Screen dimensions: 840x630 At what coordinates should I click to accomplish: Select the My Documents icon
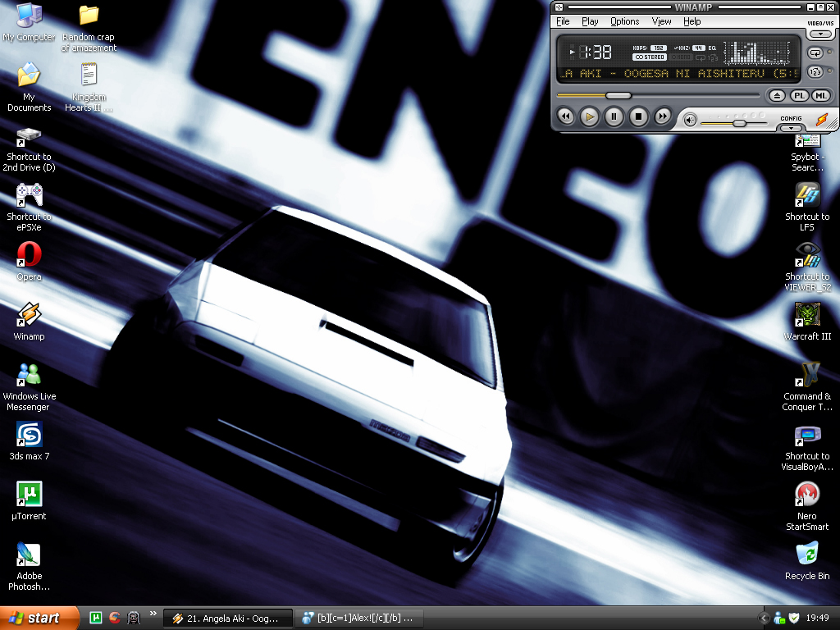29,87
